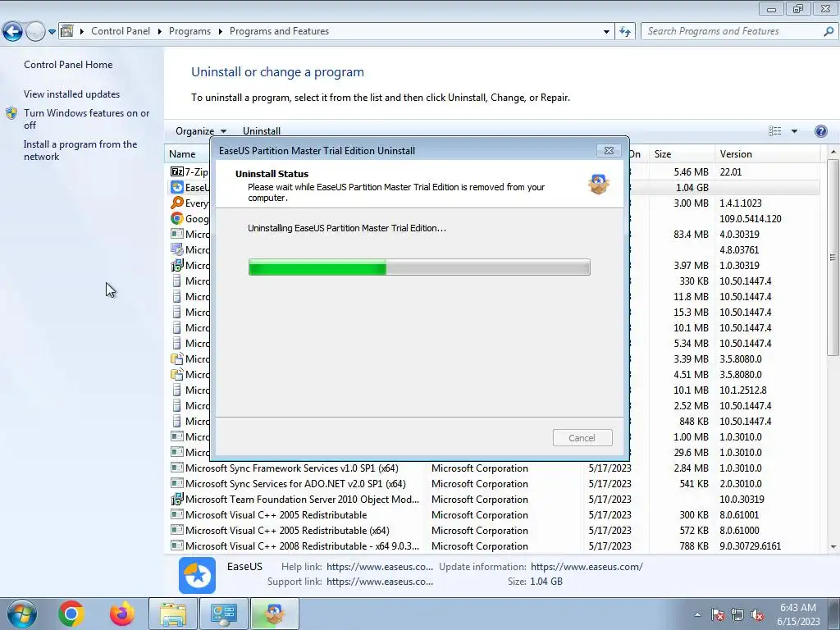840x630 pixels.
Task: Click the search magnifier icon
Action: (829, 31)
